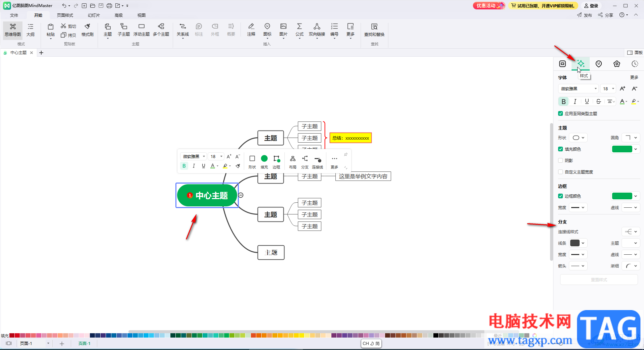Toggle apply to same-type topics (应用至同类型主题)
644x350 pixels.
560,113
